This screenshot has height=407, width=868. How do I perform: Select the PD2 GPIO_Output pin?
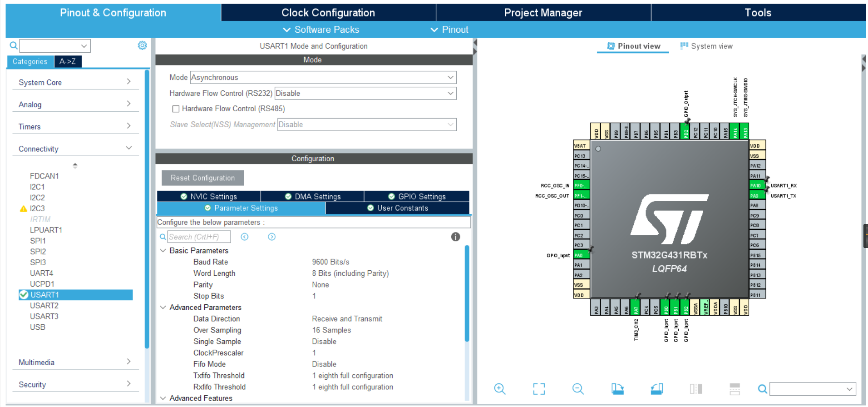686,131
